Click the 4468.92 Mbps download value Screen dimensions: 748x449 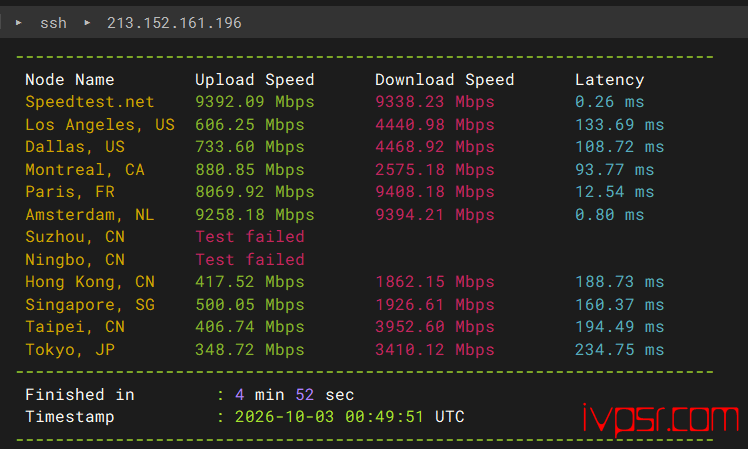click(x=435, y=147)
